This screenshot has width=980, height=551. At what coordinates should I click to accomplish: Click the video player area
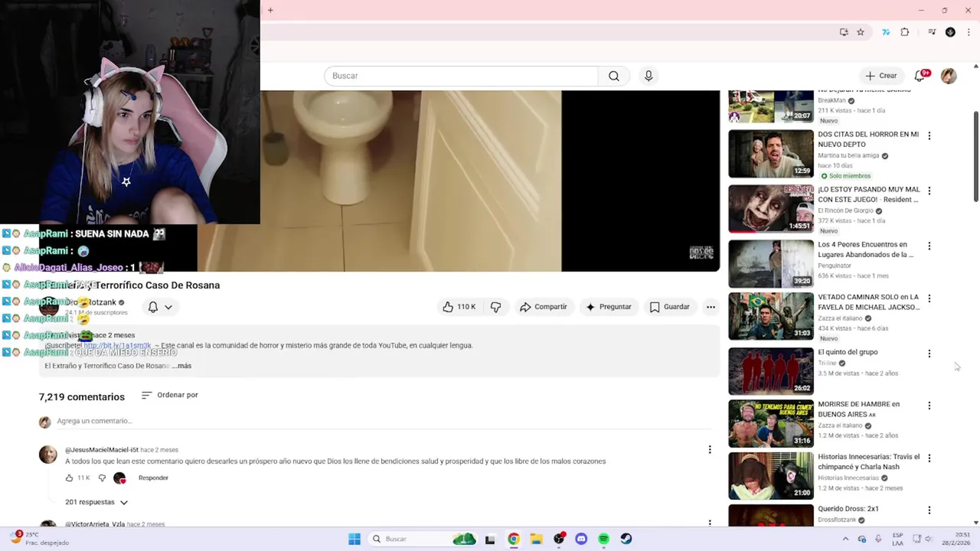pos(490,181)
